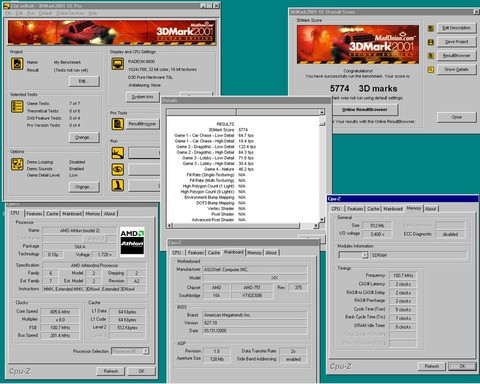This screenshot has height=384, width=480.
Task: Click the icon beside Edit Description in score window
Action: [x=431, y=28]
